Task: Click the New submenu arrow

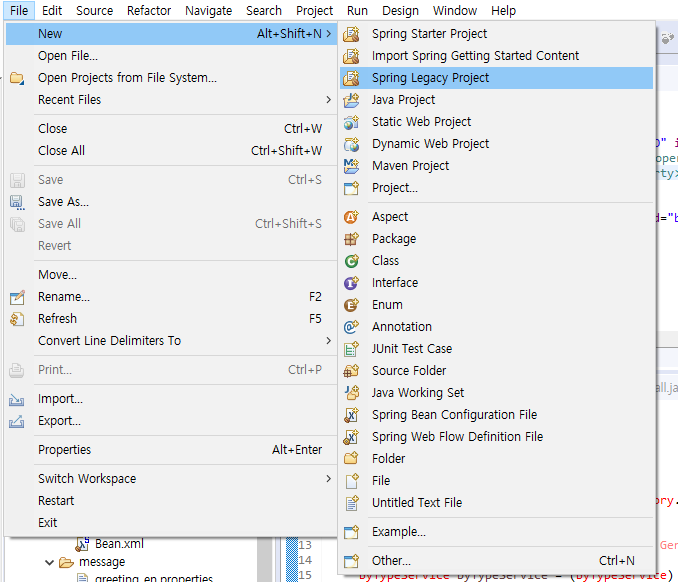Action: click(329, 34)
